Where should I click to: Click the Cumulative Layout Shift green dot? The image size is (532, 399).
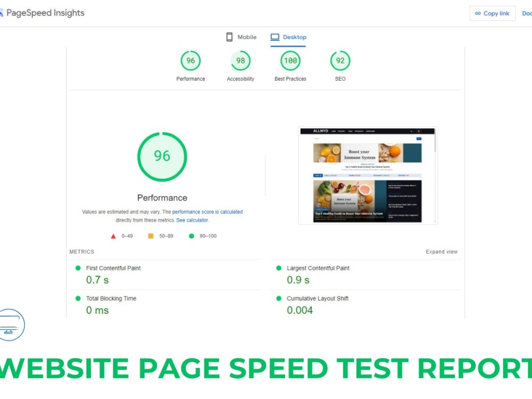point(279,298)
